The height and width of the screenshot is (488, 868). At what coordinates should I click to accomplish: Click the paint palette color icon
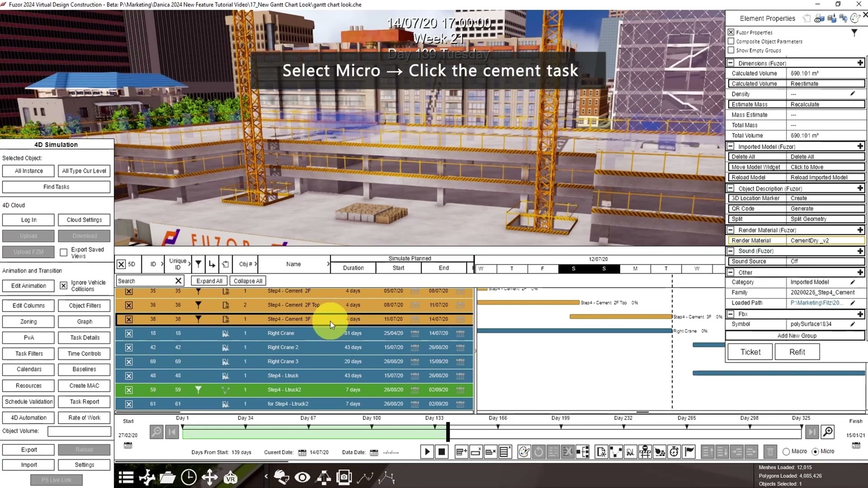click(524, 451)
